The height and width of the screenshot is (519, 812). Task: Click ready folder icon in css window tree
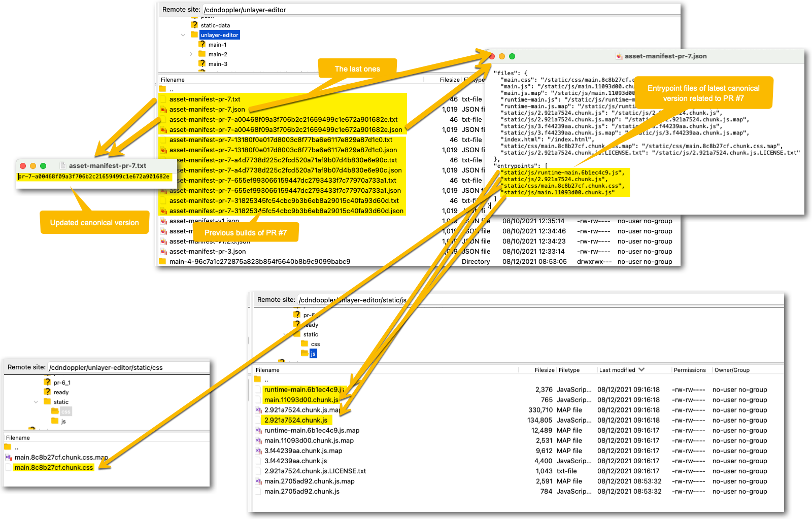[x=47, y=392]
